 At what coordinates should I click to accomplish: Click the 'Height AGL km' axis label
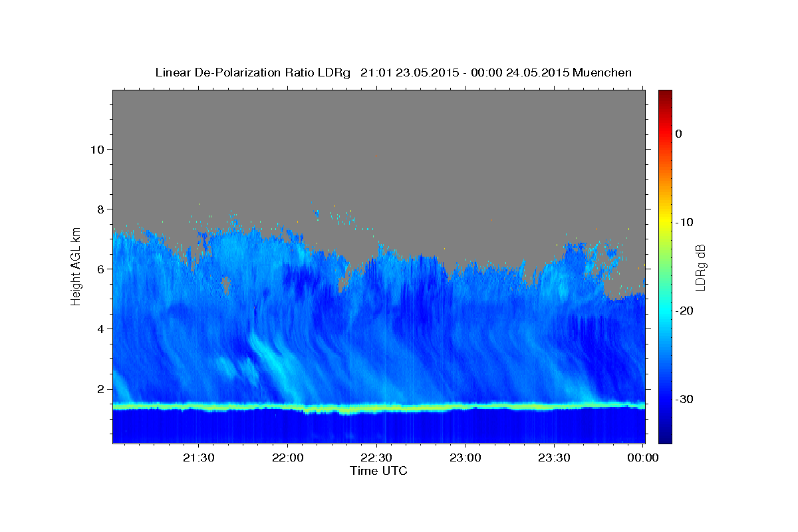76,266
